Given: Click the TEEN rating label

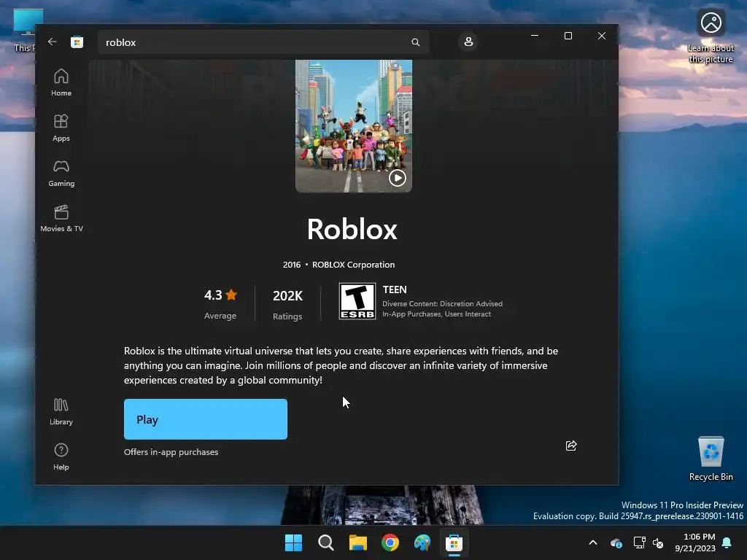Looking at the screenshot, I should click(395, 289).
